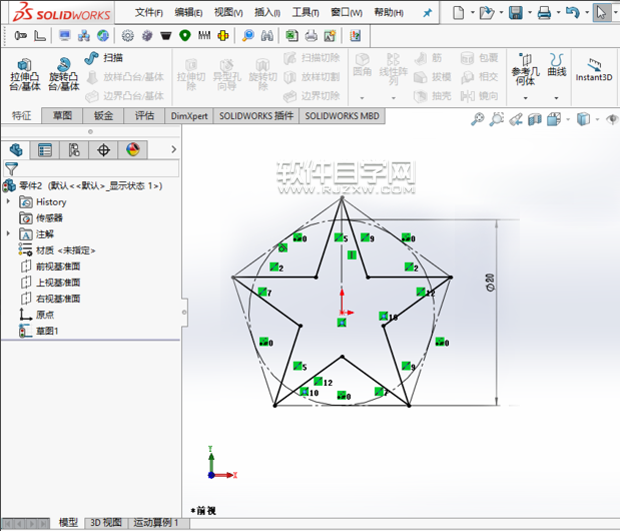Open the ConfigurationManager tab icon
The height and width of the screenshot is (531, 620).
(74, 150)
